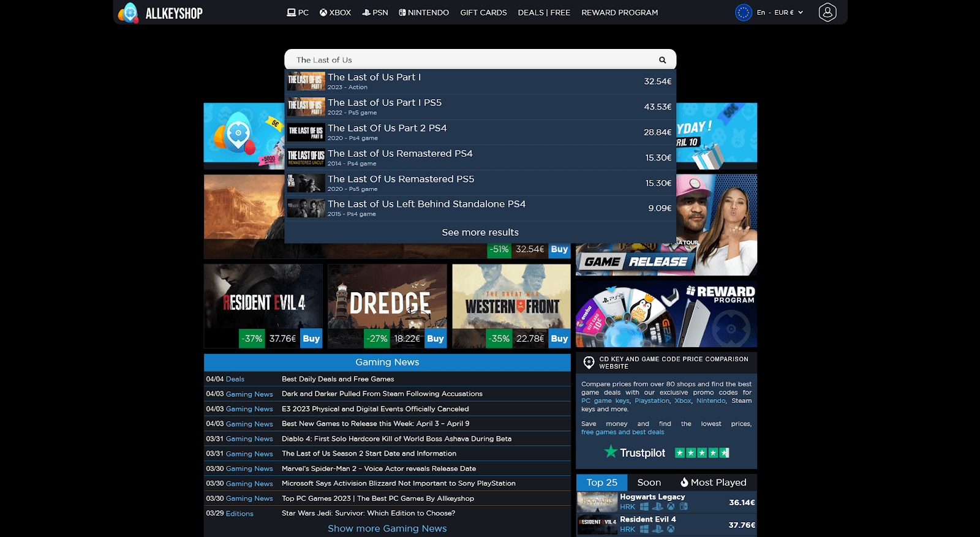Click the Allkeyshop logo icon

(x=128, y=12)
